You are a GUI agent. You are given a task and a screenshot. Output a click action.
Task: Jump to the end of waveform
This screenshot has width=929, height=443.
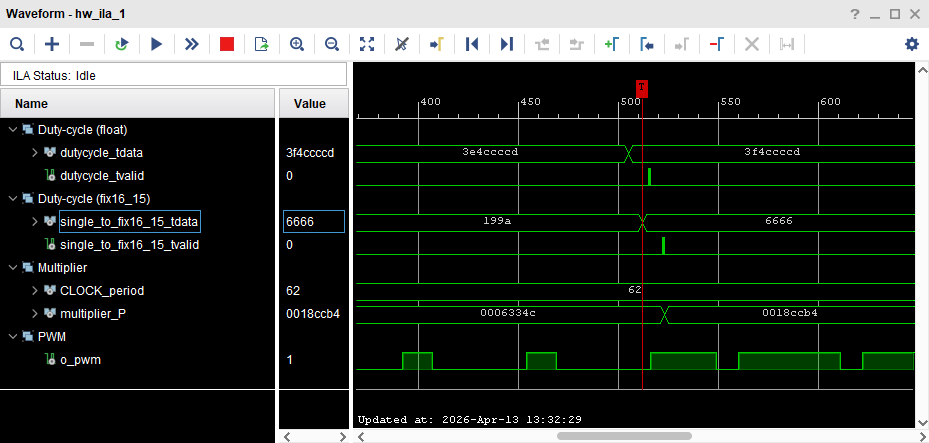507,44
